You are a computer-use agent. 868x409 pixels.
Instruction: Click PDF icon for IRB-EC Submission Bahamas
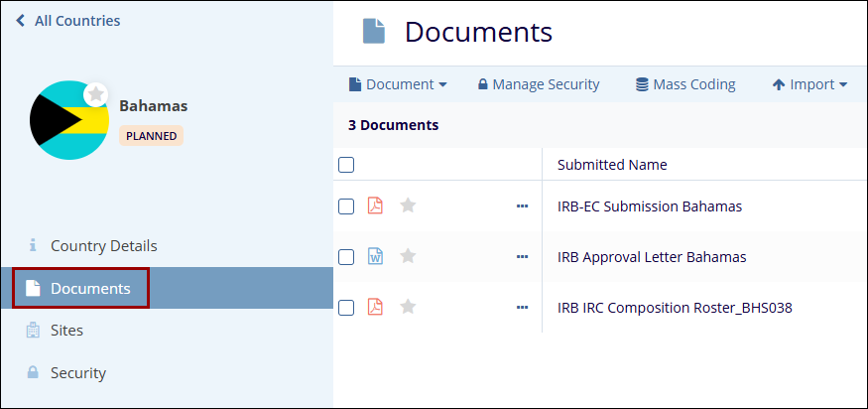(x=375, y=205)
